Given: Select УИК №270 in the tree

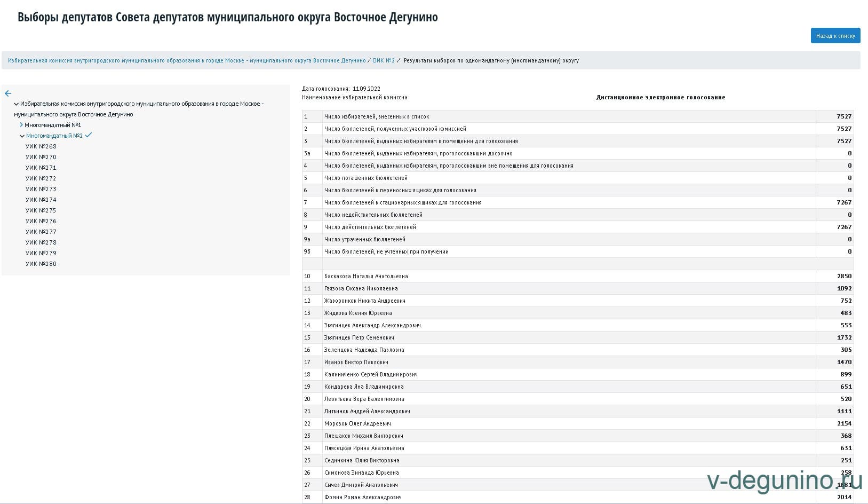Looking at the screenshot, I should (41, 157).
